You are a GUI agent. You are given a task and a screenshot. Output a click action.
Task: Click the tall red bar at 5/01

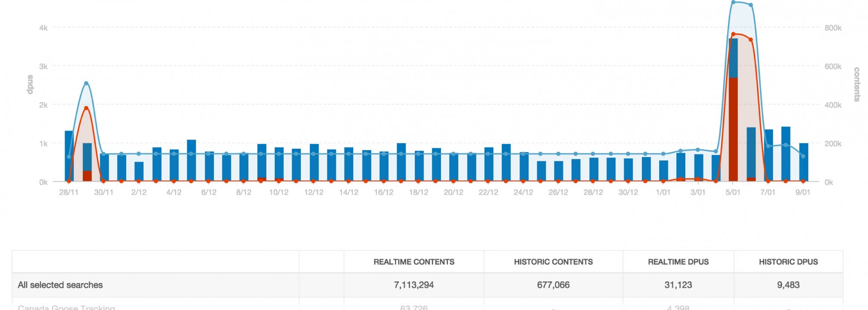(x=733, y=130)
